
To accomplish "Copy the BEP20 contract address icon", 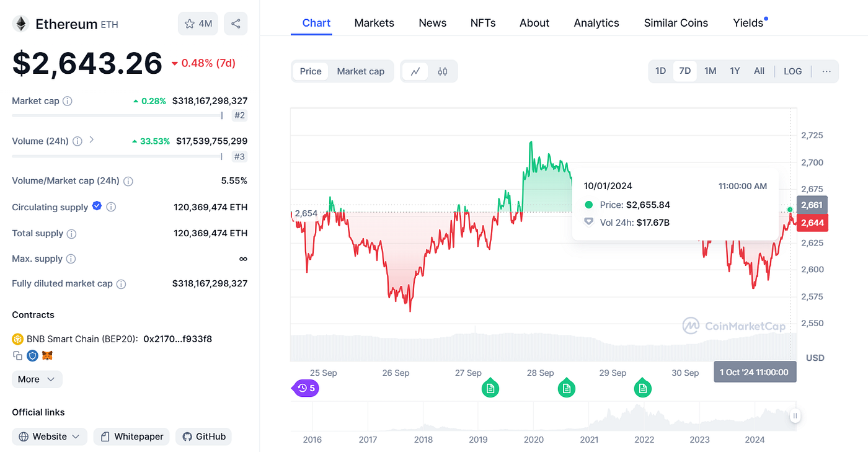I will (18, 355).
